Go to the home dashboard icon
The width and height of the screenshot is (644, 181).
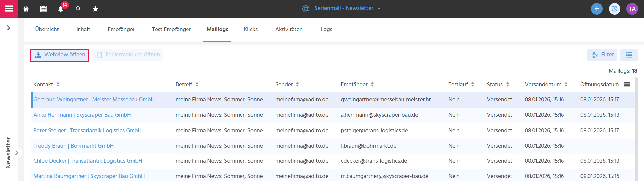point(26,9)
